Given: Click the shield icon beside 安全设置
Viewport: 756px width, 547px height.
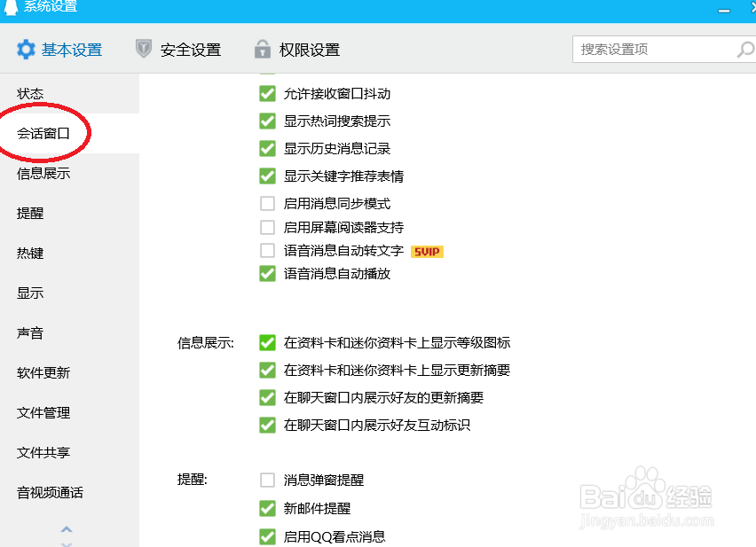Looking at the screenshot, I should pyautogui.click(x=144, y=50).
